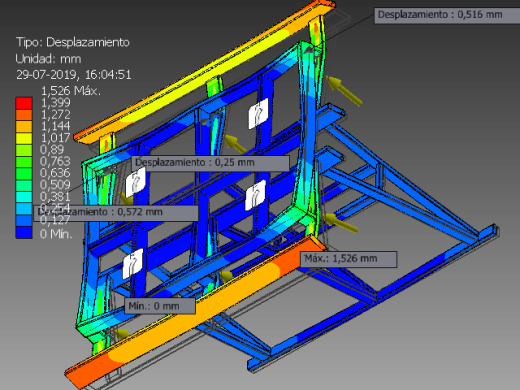Click the yellow load arrow at top right

(x=343, y=90)
